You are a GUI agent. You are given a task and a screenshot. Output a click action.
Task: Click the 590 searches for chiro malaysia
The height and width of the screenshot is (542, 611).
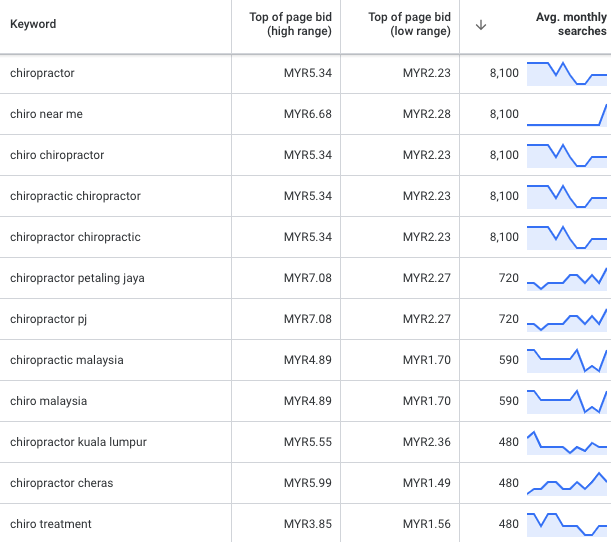click(x=508, y=401)
